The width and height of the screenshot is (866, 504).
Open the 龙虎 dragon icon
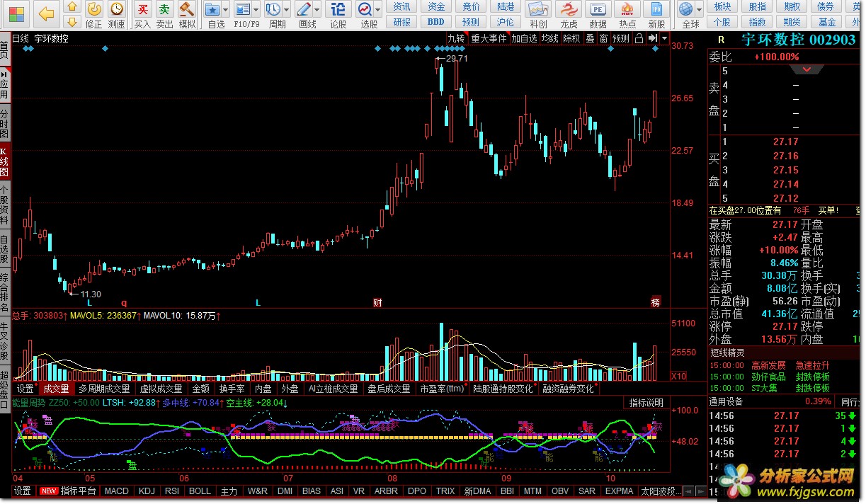568,9
